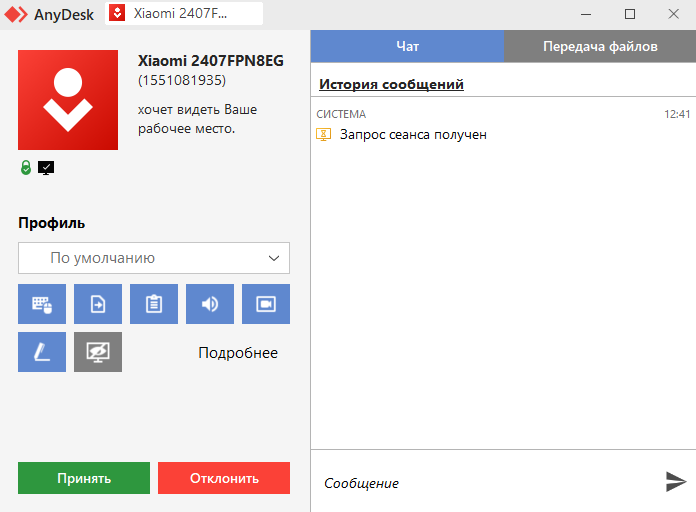Click the 'Принять' accept button
This screenshot has height=512, width=696.
click(x=84, y=478)
